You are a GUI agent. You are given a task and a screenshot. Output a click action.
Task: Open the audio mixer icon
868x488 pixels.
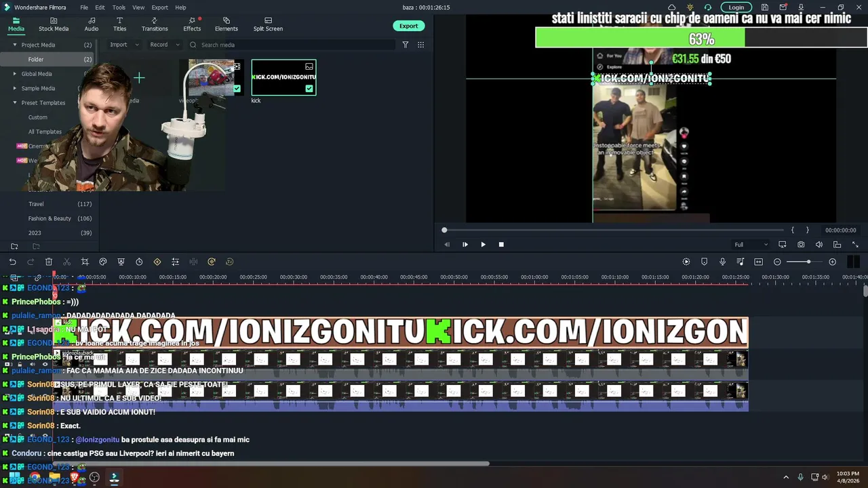click(x=741, y=262)
